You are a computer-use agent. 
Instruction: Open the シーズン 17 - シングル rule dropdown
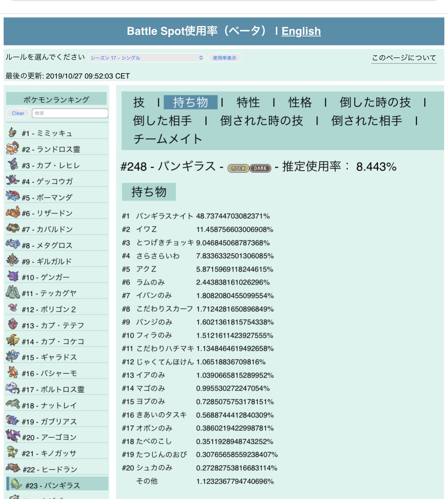[147, 58]
